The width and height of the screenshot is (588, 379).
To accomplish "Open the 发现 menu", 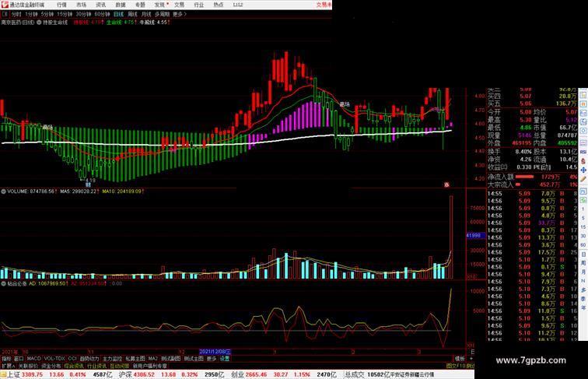I will pyautogui.click(x=159, y=5).
